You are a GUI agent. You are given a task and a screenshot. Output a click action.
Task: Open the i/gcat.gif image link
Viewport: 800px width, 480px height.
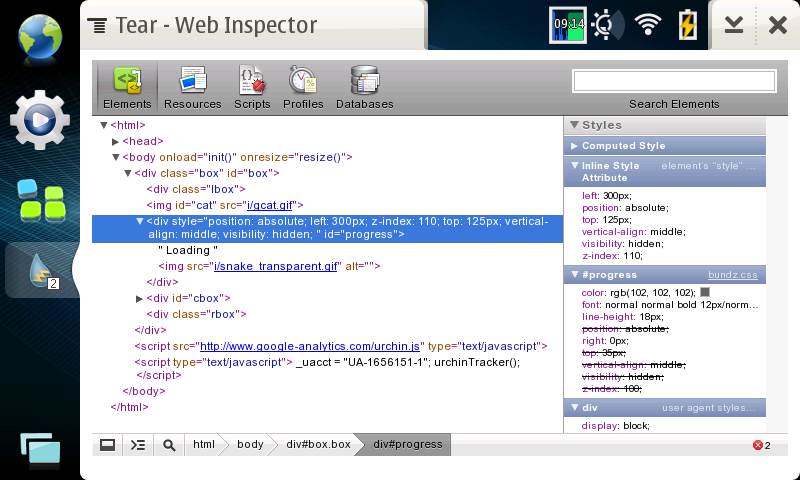tap(269, 205)
